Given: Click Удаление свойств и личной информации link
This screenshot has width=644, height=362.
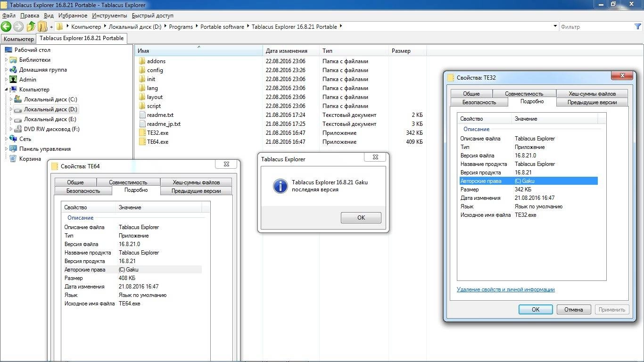Looking at the screenshot, I should coord(505,289).
